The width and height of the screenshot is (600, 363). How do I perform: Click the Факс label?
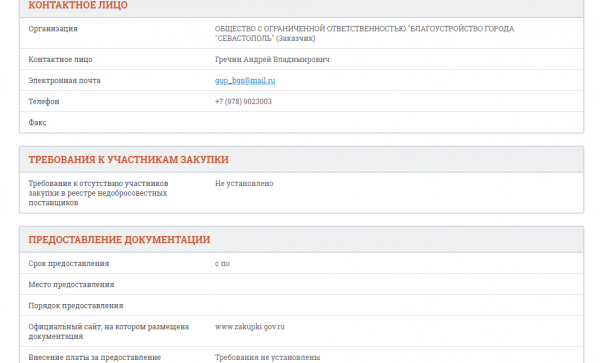pos(37,122)
